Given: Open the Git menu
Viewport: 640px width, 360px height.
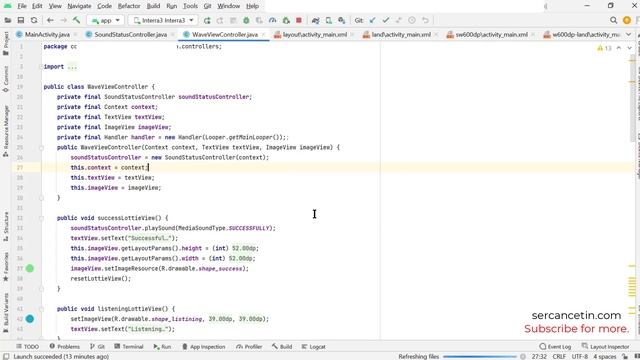Looking at the screenshot, I should [207, 6].
